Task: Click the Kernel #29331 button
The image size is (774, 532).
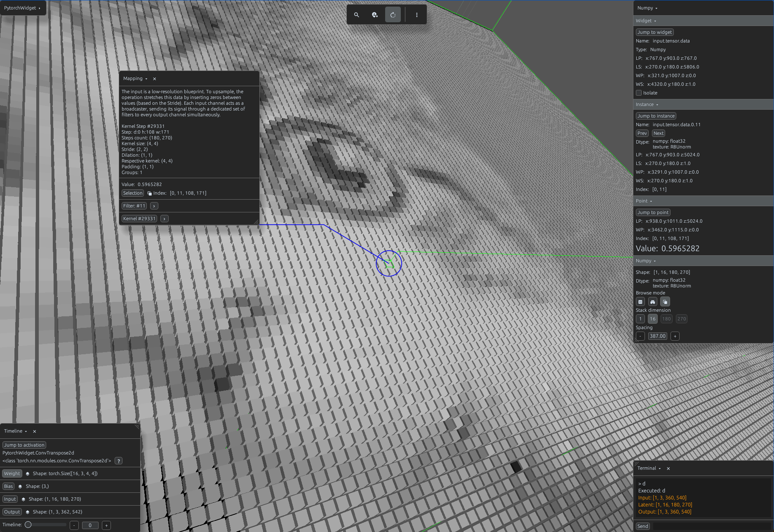Action: click(139, 219)
